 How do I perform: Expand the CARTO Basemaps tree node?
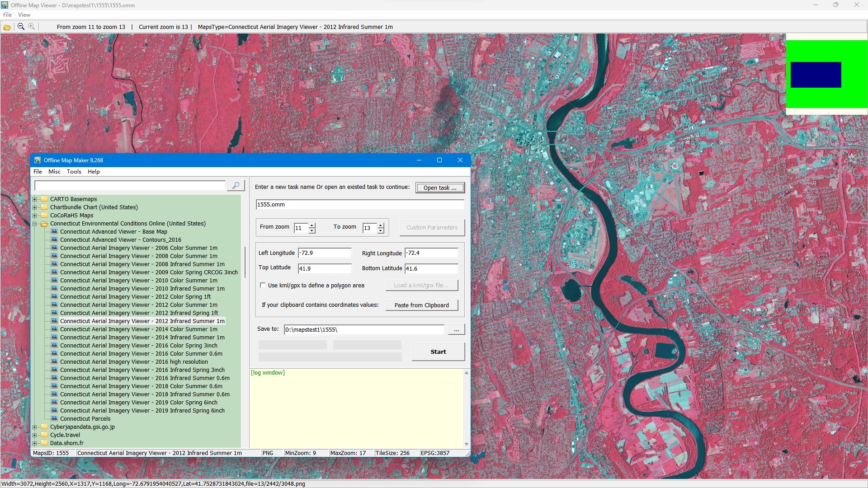[x=35, y=199]
